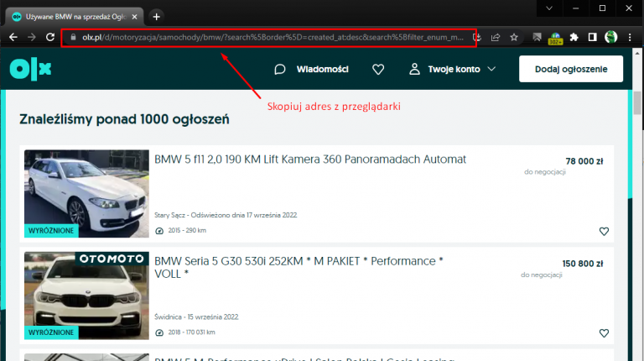This screenshot has height=361, width=644.
Task: Click the OLX logo
Action: [30, 70]
